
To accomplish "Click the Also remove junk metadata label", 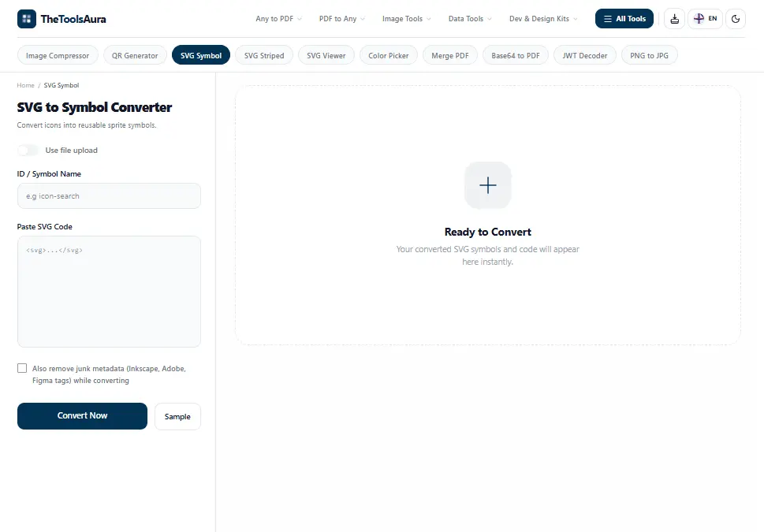I will [x=109, y=374].
